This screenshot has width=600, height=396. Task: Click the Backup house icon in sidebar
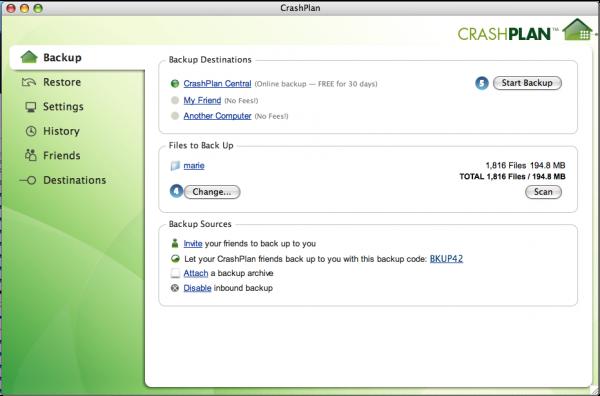click(x=29, y=57)
